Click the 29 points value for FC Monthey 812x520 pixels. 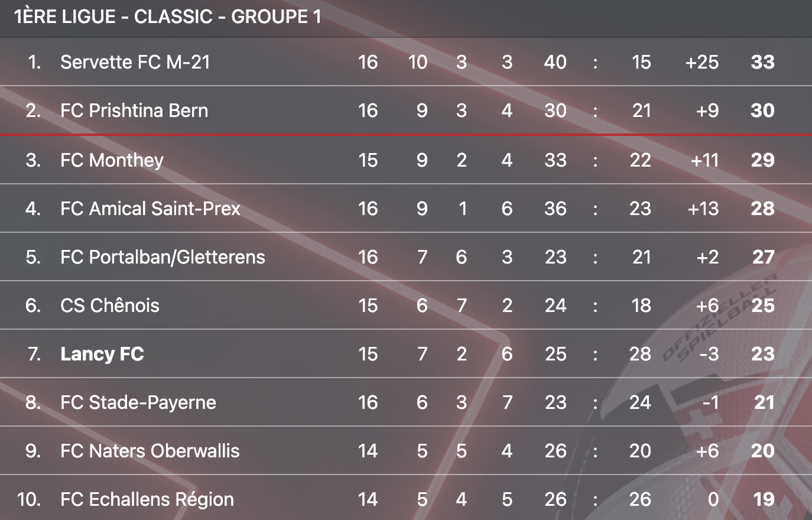tap(762, 160)
